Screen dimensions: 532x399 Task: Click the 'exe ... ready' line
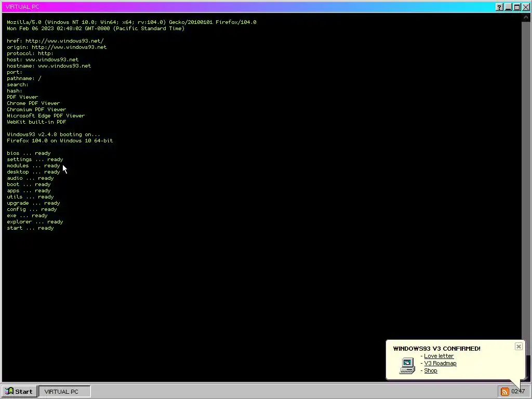click(x=27, y=216)
